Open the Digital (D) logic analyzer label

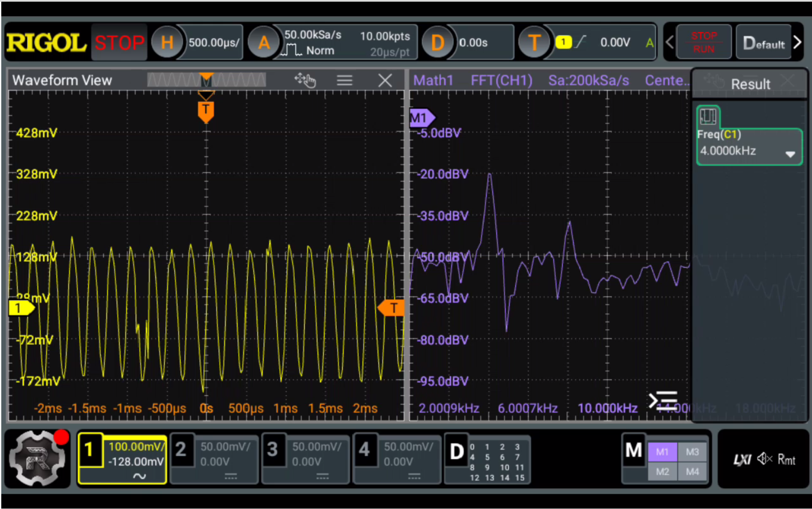457,451
